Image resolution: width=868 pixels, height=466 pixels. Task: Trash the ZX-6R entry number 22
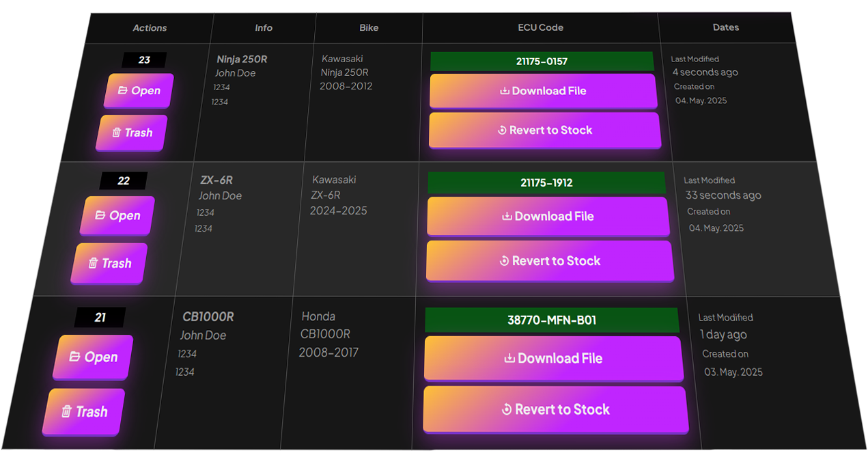point(109,263)
